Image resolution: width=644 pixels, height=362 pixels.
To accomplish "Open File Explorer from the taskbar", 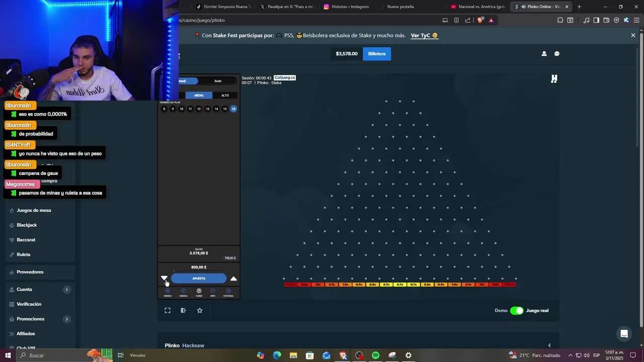I will [x=293, y=355].
